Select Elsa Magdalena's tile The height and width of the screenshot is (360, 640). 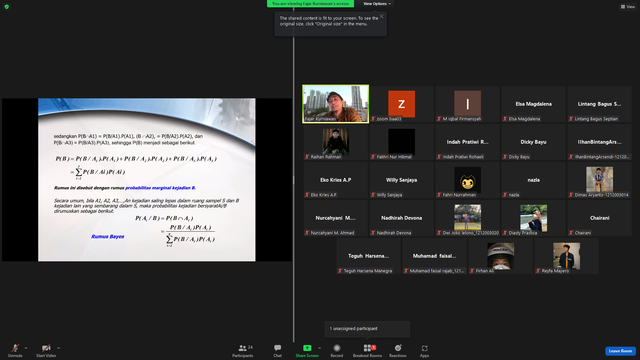pyautogui.click(x=533, y=104)
